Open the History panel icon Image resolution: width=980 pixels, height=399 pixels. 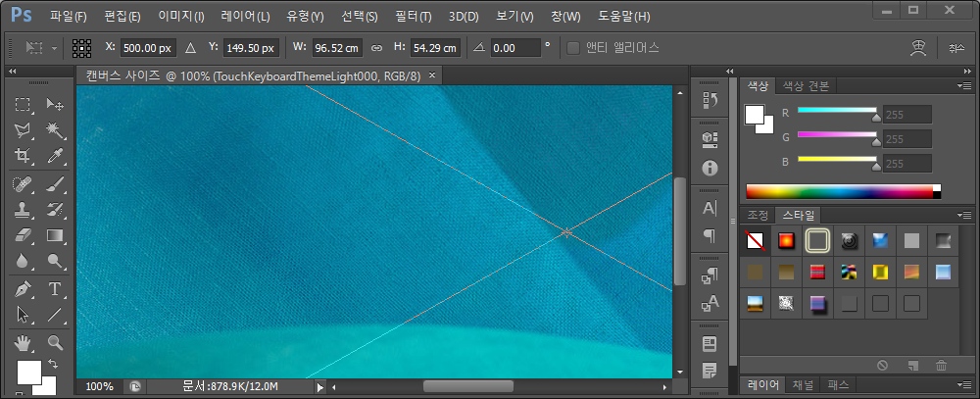(710, 99)
